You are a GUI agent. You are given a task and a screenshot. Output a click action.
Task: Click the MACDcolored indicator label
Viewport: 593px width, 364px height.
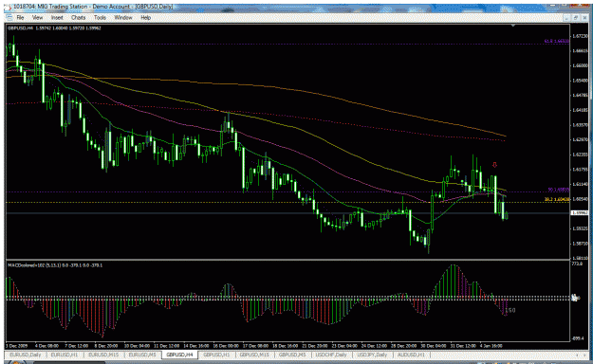tap(55, 265)
